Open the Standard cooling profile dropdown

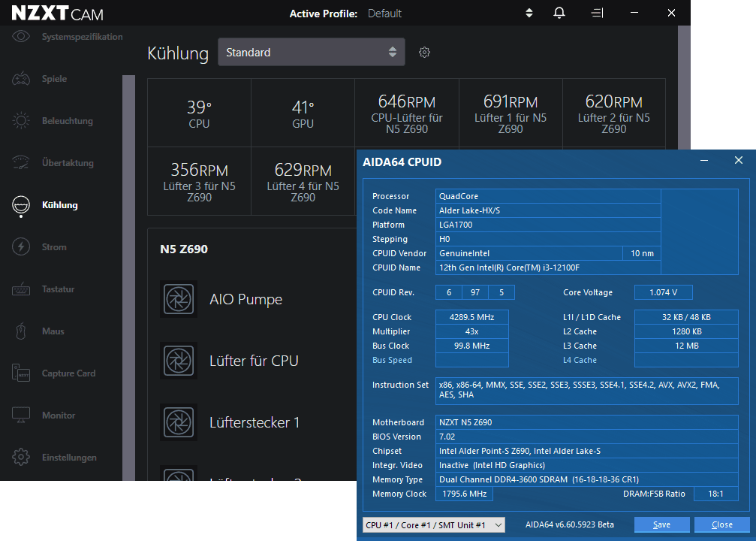coord(312,52)
